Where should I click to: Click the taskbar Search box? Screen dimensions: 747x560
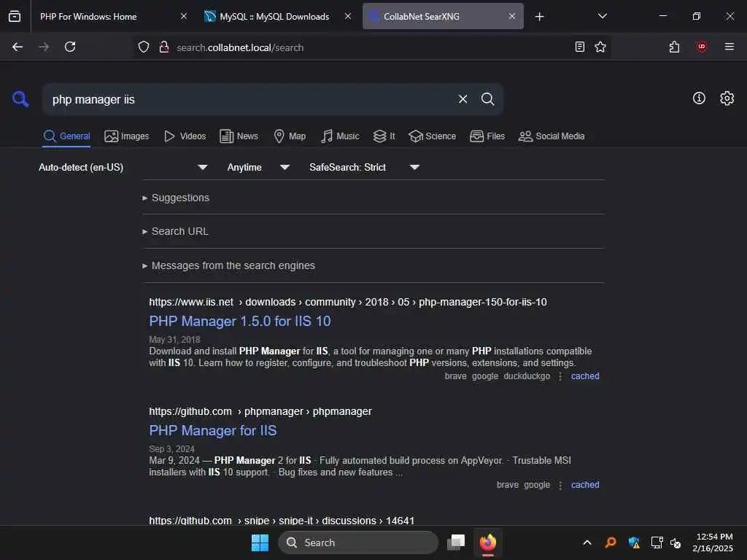(x=357, y=542)
